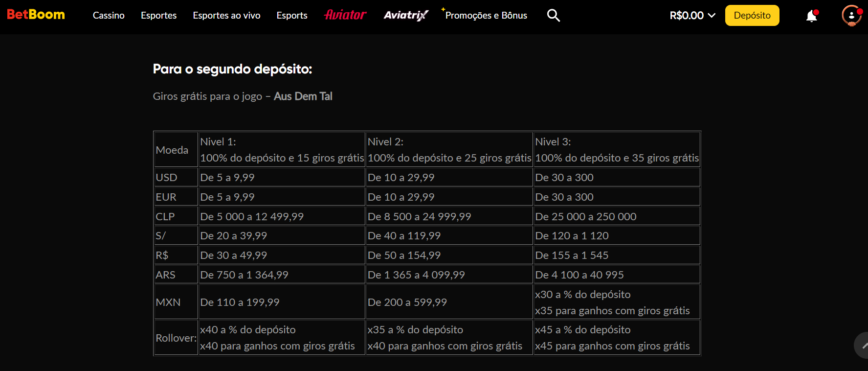
Task: Click the 'Moeda' header cell
Action: coord(176,150)
